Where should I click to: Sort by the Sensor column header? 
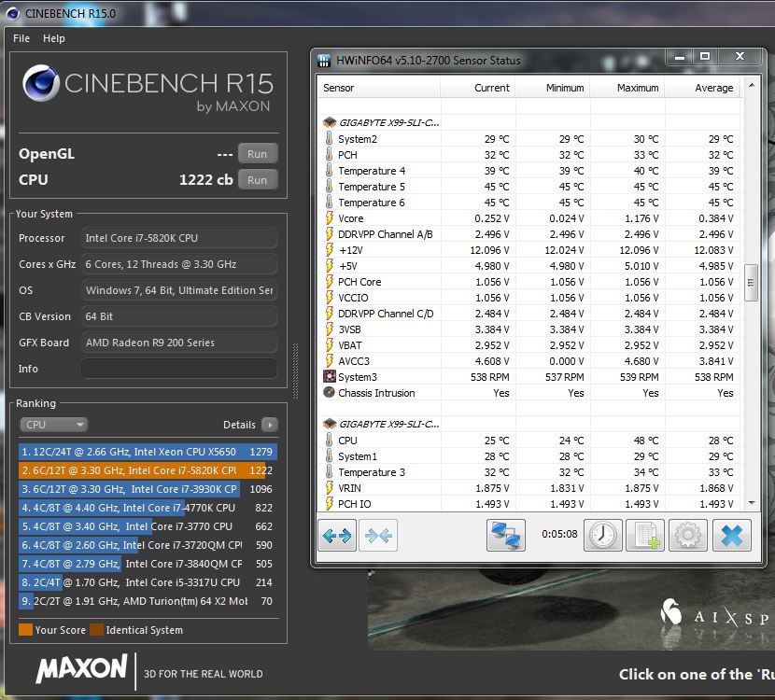(x=378, y=88)
